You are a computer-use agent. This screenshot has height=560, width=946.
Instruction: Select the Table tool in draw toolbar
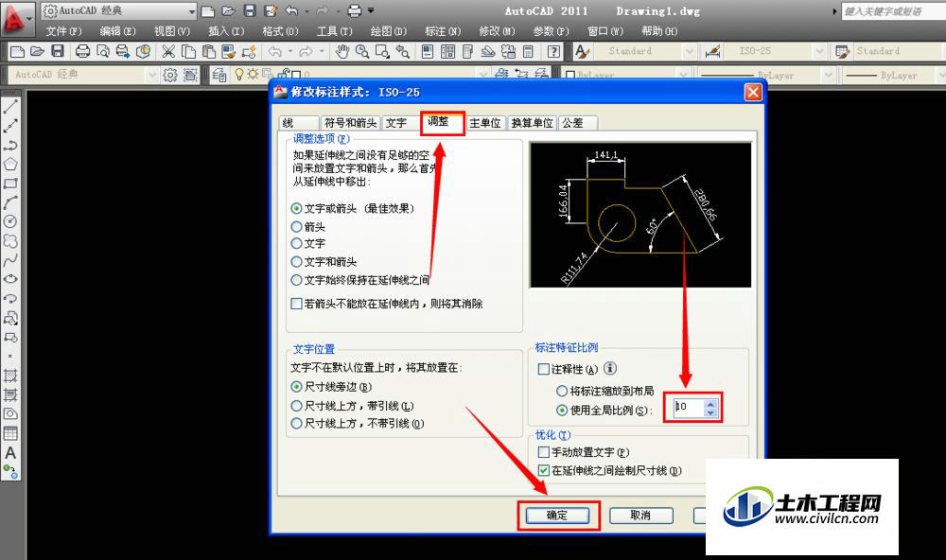[10, 433]
